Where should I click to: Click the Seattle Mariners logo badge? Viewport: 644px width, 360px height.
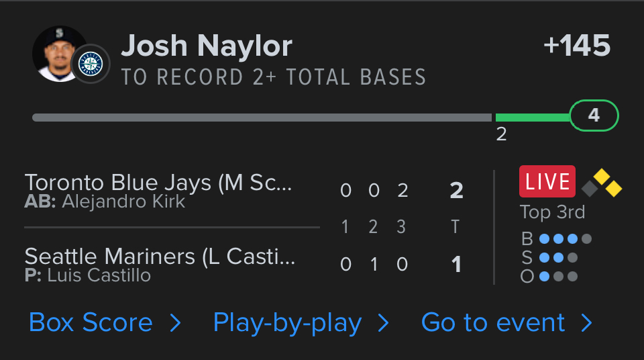[x=91, y=64]
